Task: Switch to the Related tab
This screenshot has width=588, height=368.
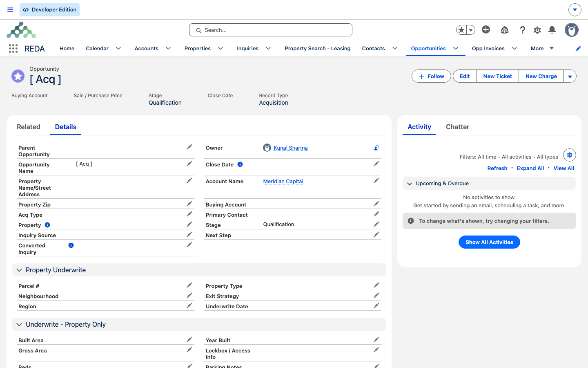Action: pos(29,127)
